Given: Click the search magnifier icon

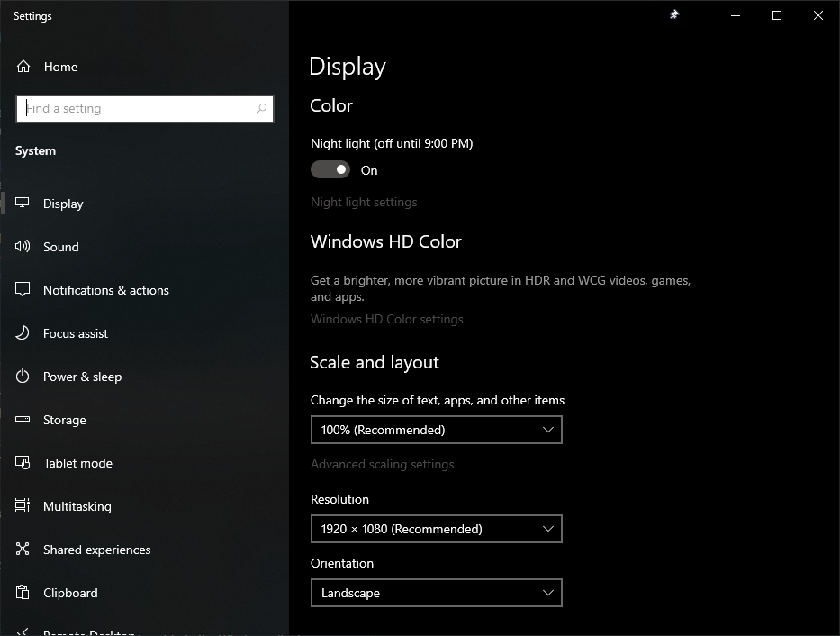Looking at the screenshot, I should [x=261, y=109].
